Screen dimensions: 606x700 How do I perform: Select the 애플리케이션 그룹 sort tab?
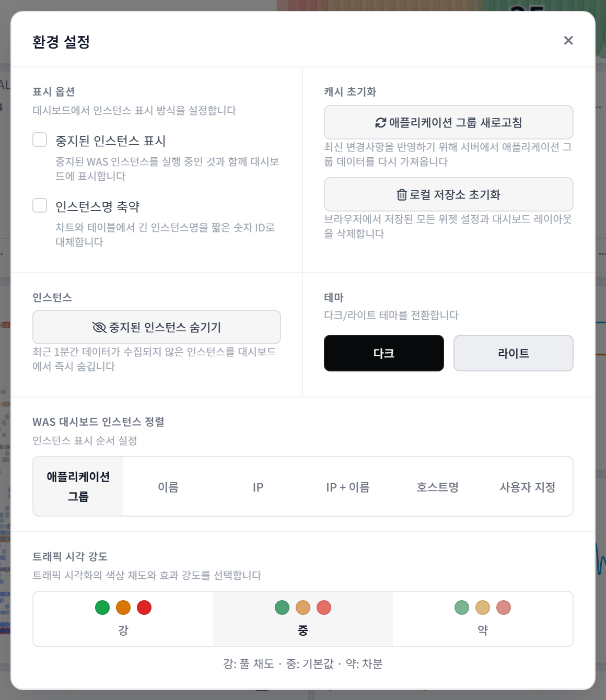(x=78, y=486)
